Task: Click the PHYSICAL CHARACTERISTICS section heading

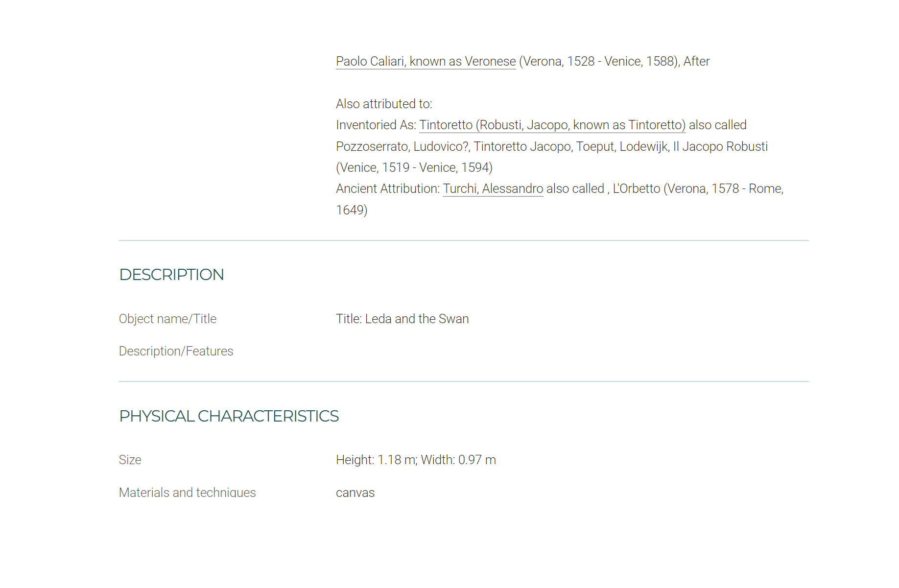Action: (229, 416)
